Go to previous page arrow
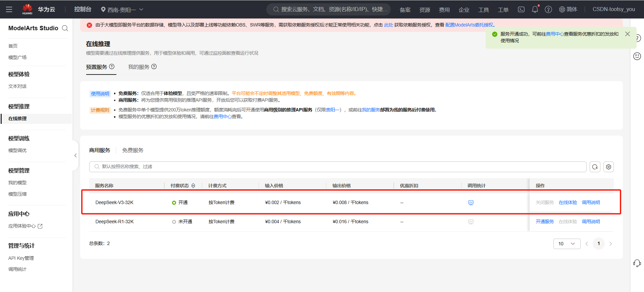Screen dimensions: 644x292 coord(587,244)
